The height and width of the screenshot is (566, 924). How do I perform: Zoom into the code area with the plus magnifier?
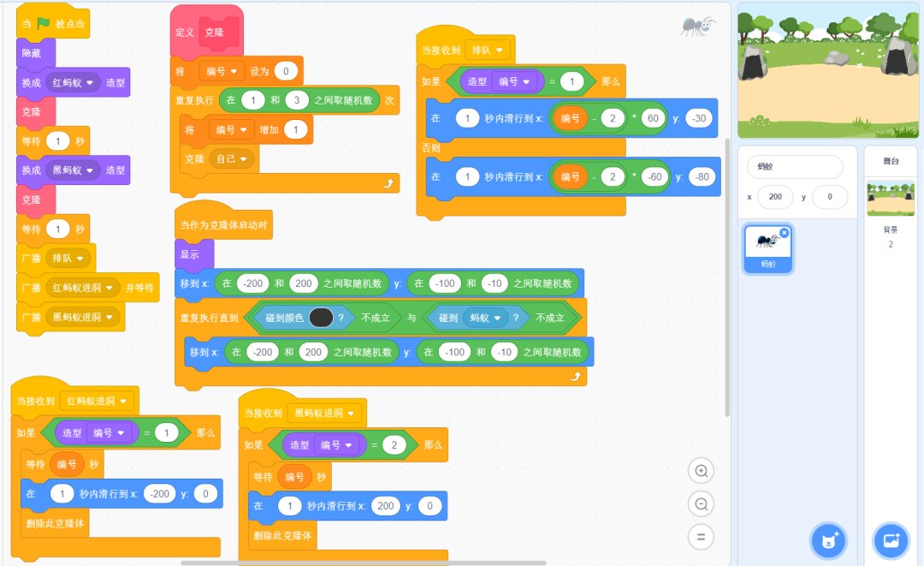[x=702, y=470]
